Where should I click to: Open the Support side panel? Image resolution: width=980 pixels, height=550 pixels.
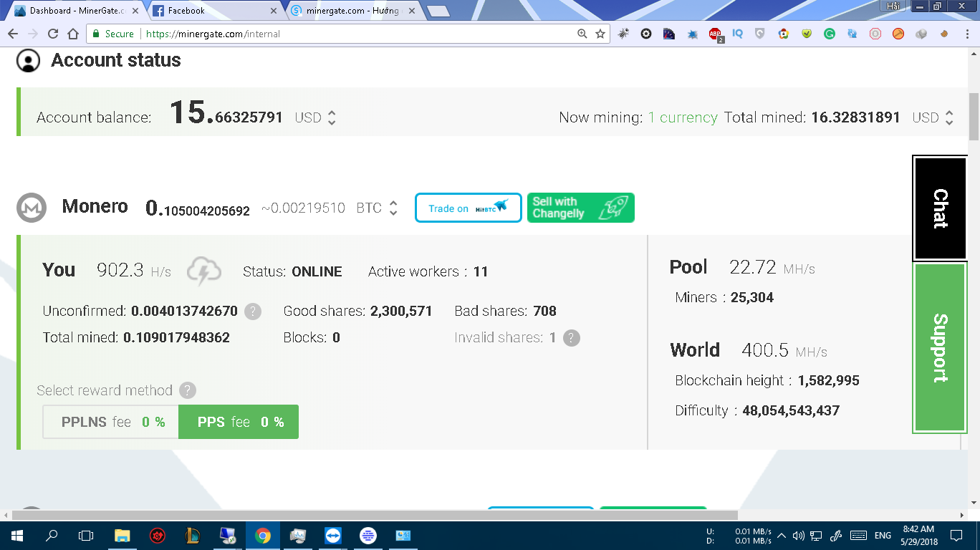940,348
